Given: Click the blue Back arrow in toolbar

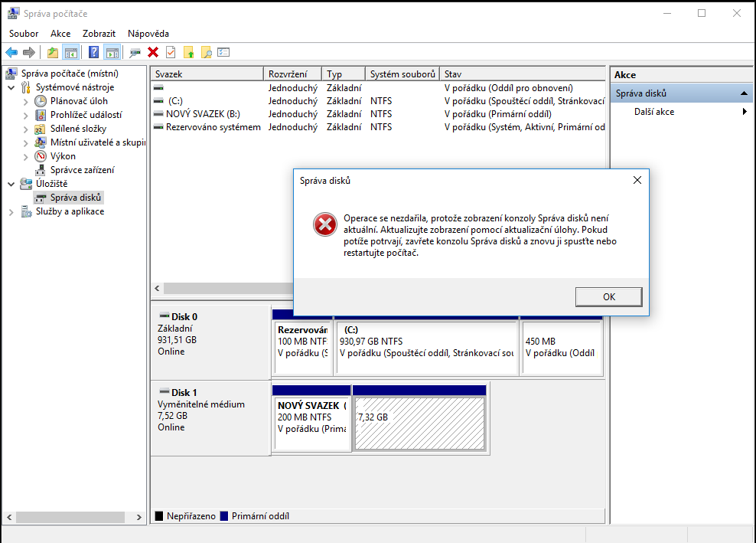Looking at the screenshot, I should coord(11,52).
